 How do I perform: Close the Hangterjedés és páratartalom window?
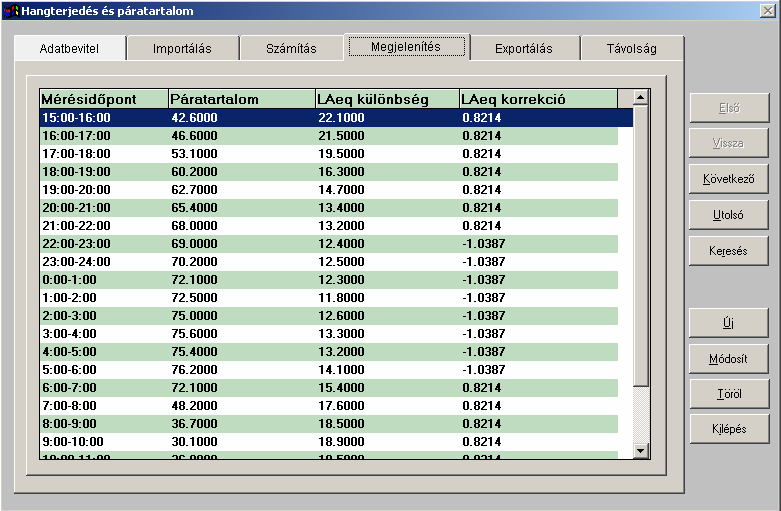pos(767,10)
